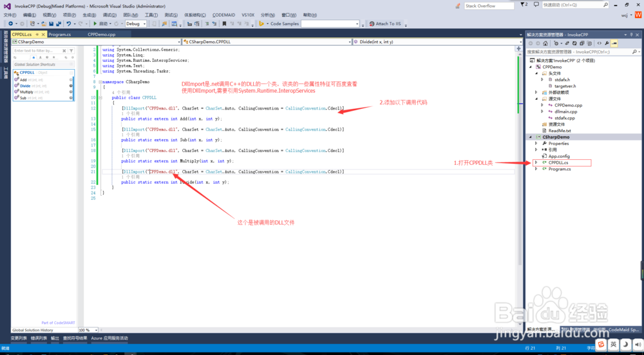
Task: Open the 调试(D) menu
Action: 109,15
